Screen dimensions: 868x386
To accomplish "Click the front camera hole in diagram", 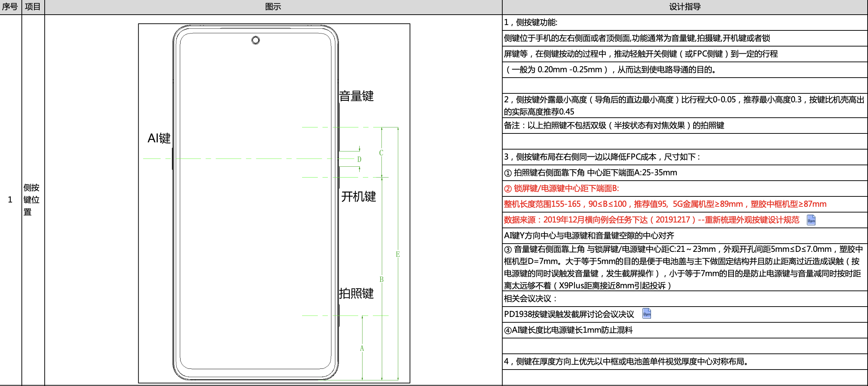I will pos(256,40).
